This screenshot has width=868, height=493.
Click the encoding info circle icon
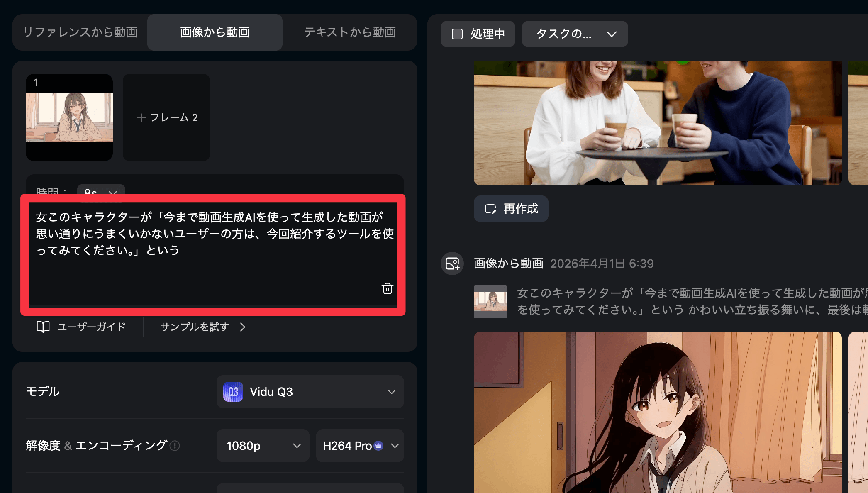click(175, 446)
